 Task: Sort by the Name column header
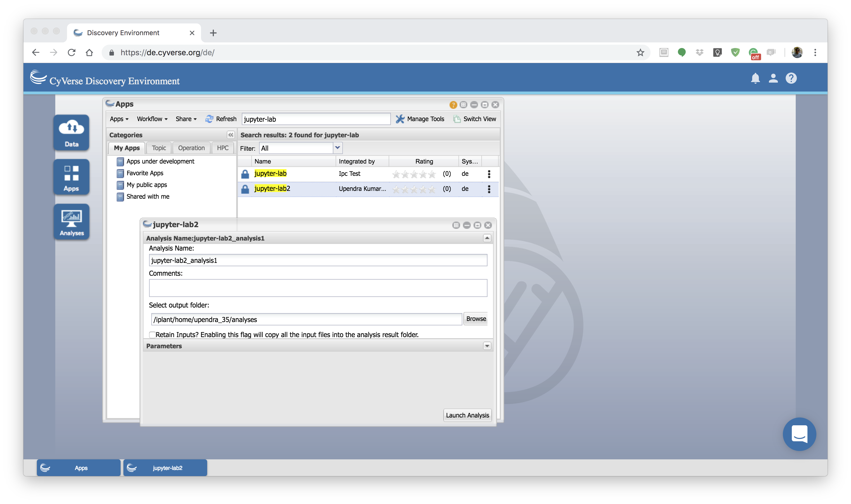click(293, 161)
